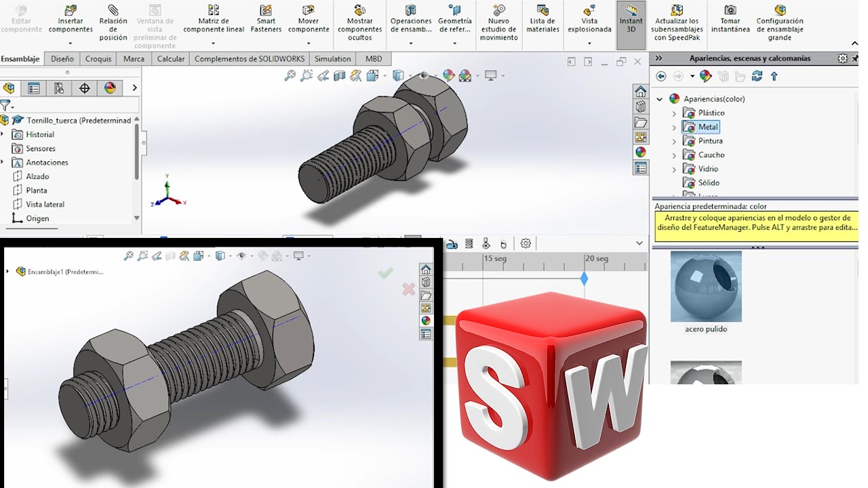Select Relación de posición tool

pos(113,24)
